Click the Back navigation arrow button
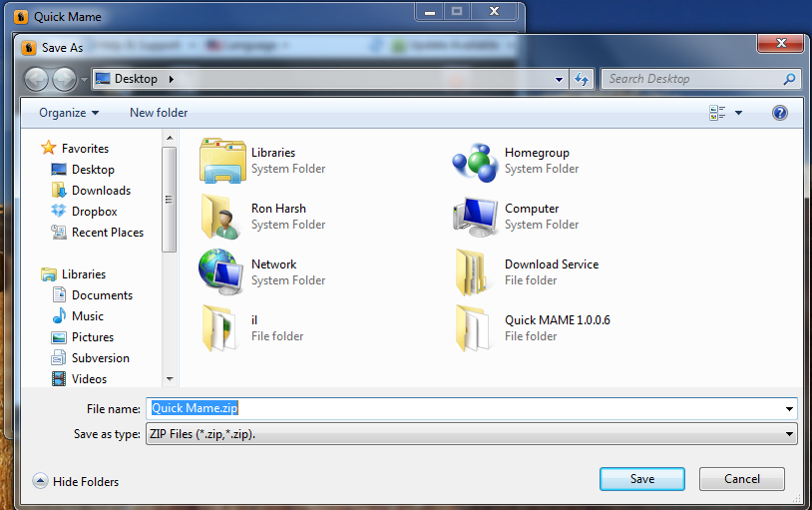The image size is (812, 510). pos(36,79)
